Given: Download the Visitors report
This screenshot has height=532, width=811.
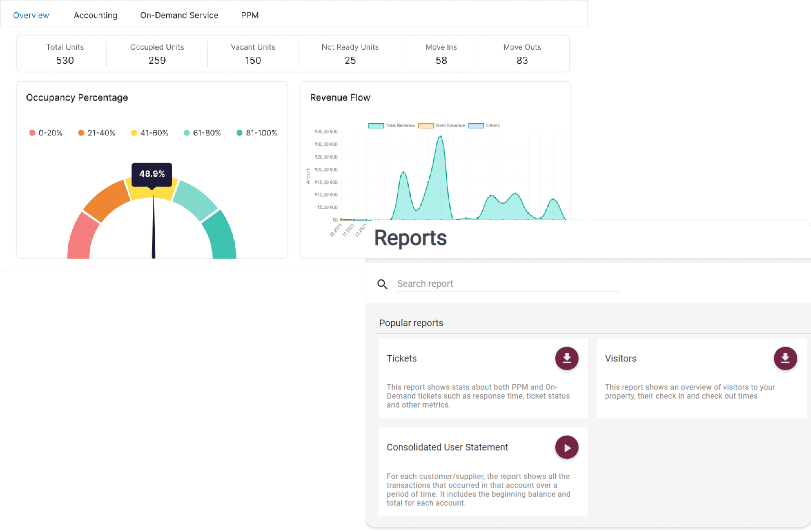Looking at the screenshot, I should click(785, 358).
